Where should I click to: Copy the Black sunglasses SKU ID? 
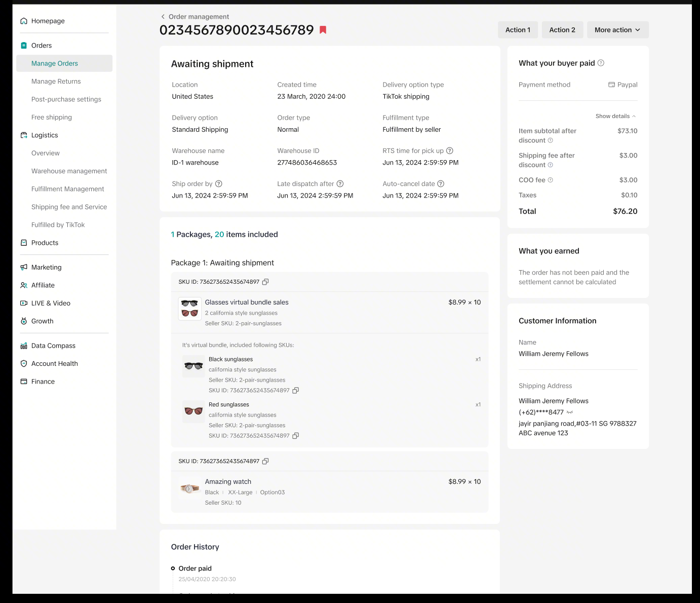296,390
